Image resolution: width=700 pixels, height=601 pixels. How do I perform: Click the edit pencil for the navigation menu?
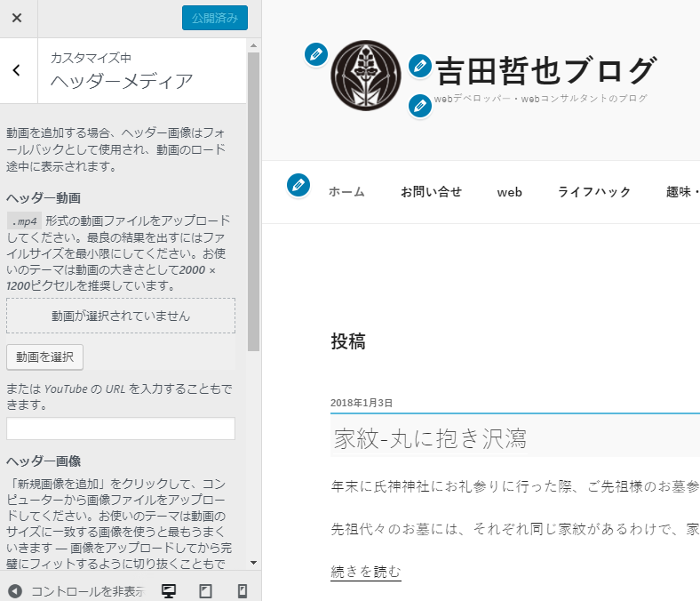coord(298,185)
